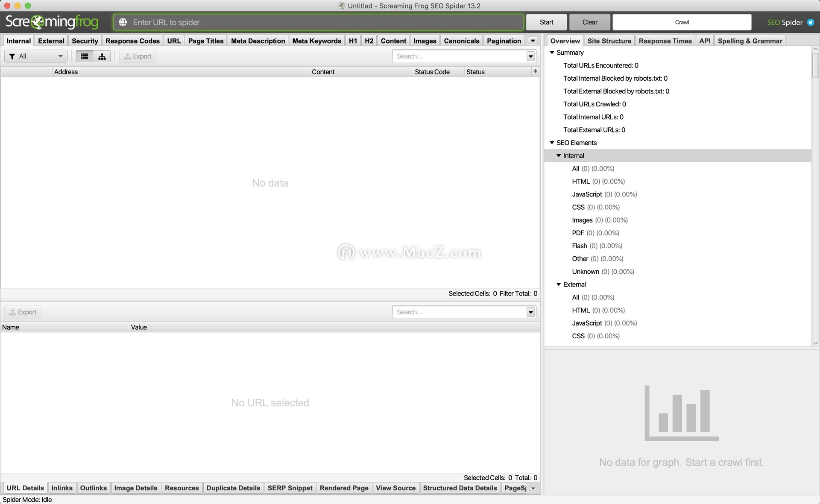The image size is (820, 504).
Task: Collapse the Summary tree section
Action: click(x=552, y=53)
